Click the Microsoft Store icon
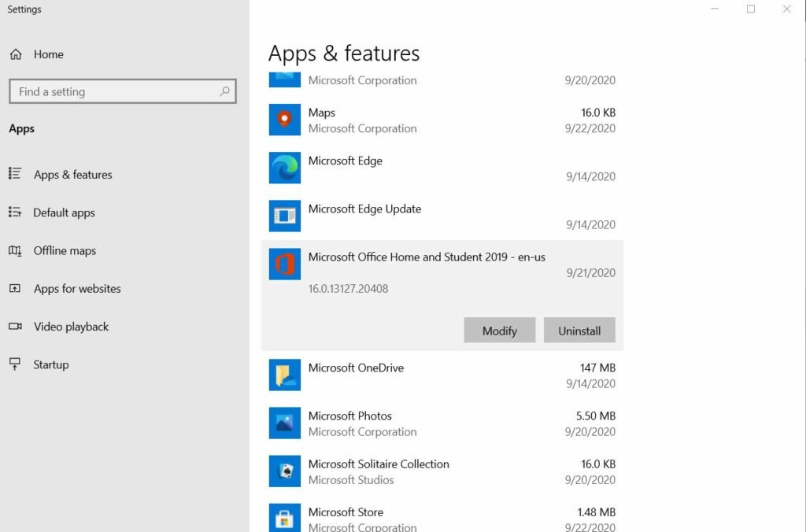The width and height of the screenshot is (806, 532). coord(284,518)
